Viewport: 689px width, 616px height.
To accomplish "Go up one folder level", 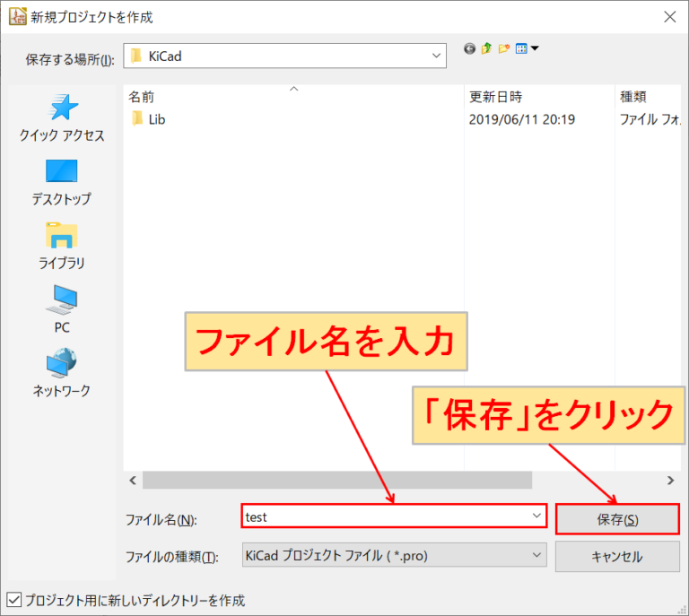I will [486, 48].
